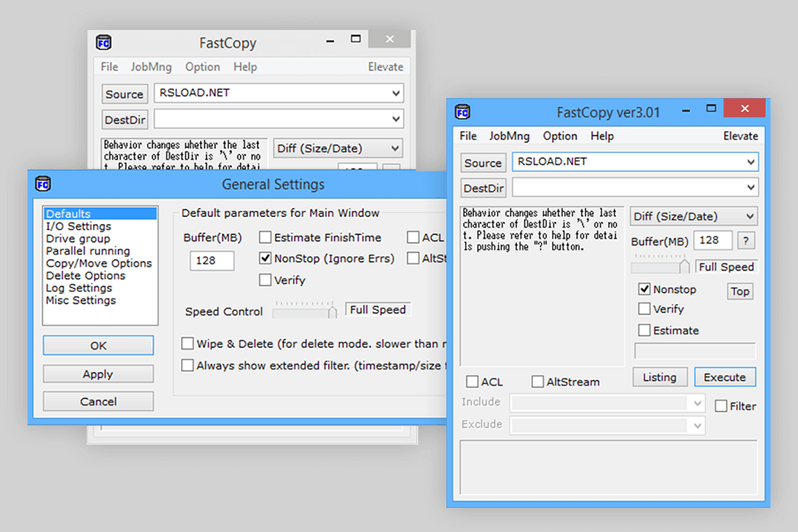Viewport: 798px width, 532px height.
Task: Click Apply in General Settings
Action: tap(98, 374)
